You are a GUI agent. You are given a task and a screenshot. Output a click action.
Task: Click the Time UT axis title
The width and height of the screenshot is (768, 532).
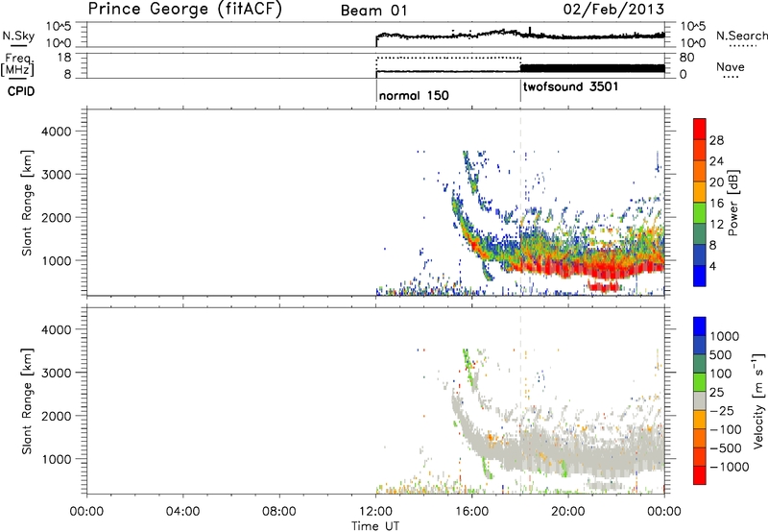pos(375,526)
